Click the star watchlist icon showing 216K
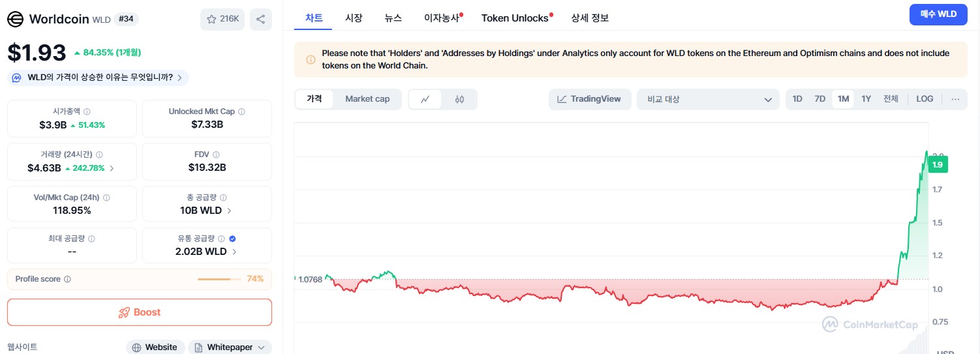This screenshot has width=980, height=354. pos(222,19)
